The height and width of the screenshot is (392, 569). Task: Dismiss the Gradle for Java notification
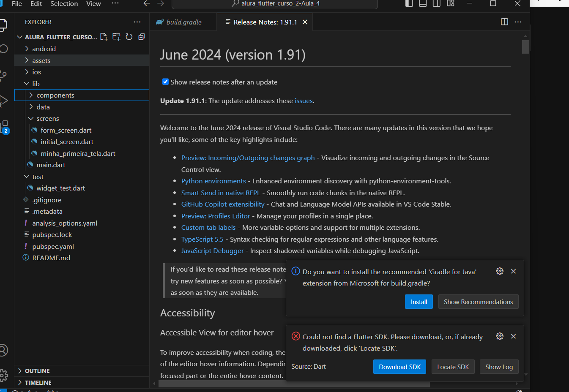[x=513, y=271]
